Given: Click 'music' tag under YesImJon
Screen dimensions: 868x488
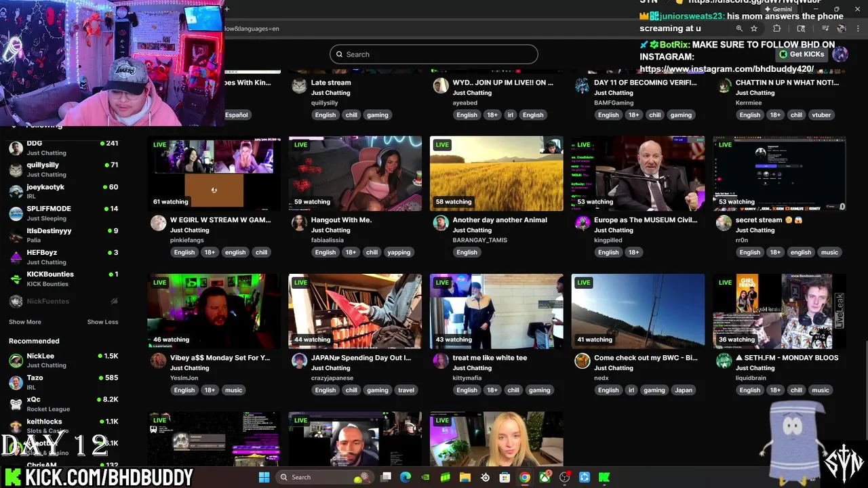Looking at the screenshot, I should (x=233, y=390).
